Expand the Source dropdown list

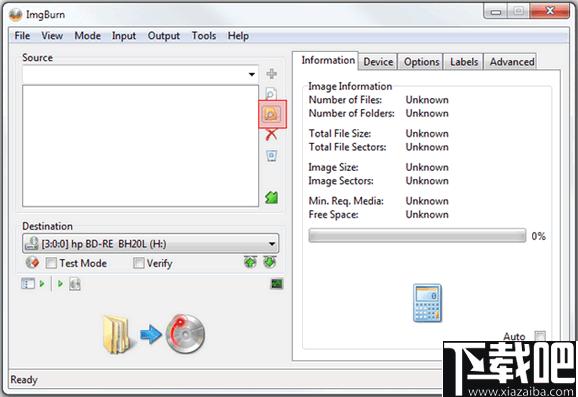[252, 74]
